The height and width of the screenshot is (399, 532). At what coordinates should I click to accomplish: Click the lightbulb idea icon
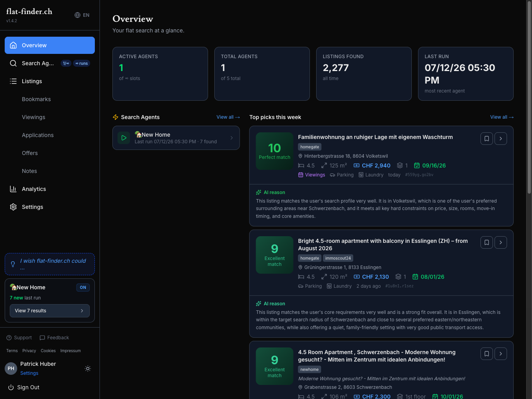pyautogui.click(x=13, y=264)
